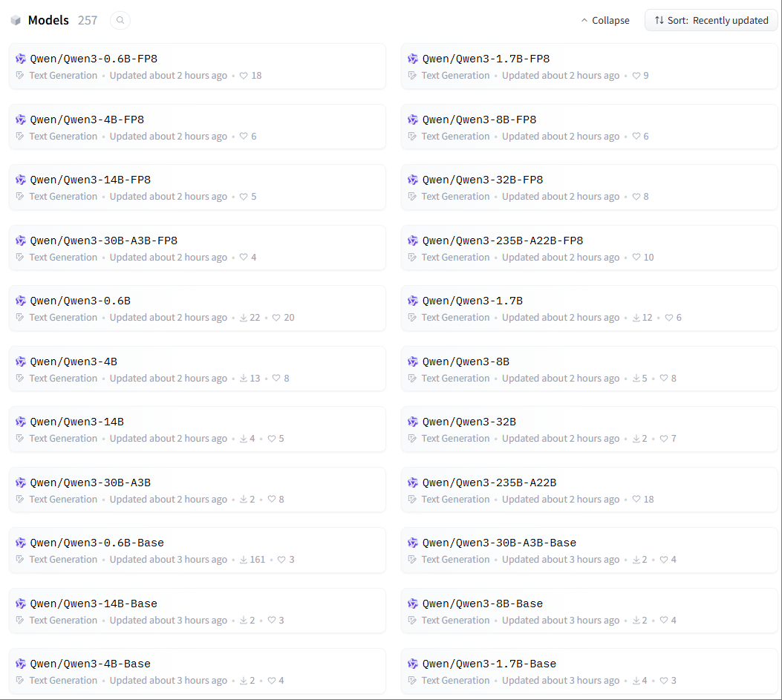The height and width of the screenshot is (700, 782).
Task: Click the 161 downloads count on Qwen3-0.6B-Base
Action: [258, 560]
